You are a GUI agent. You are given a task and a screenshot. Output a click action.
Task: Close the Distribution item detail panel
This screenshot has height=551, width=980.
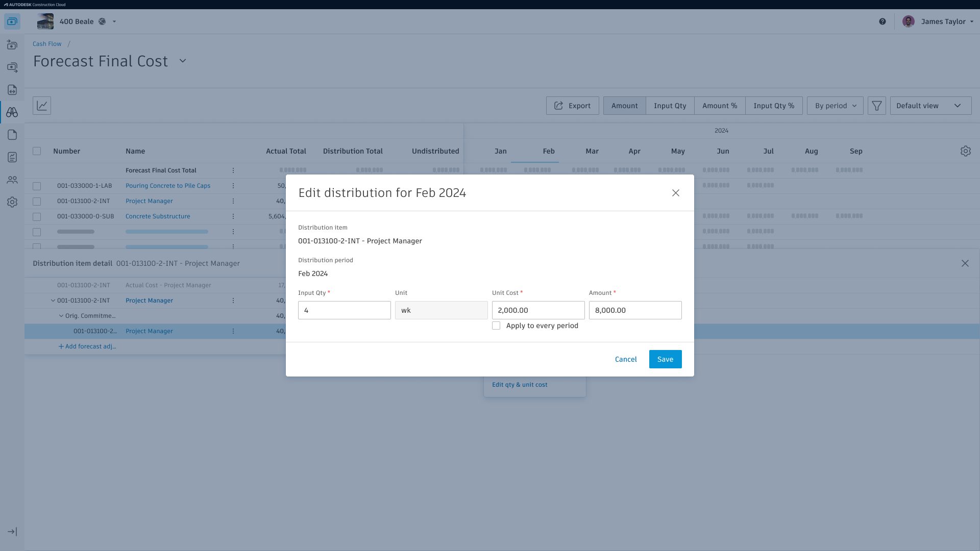[965, 263]
